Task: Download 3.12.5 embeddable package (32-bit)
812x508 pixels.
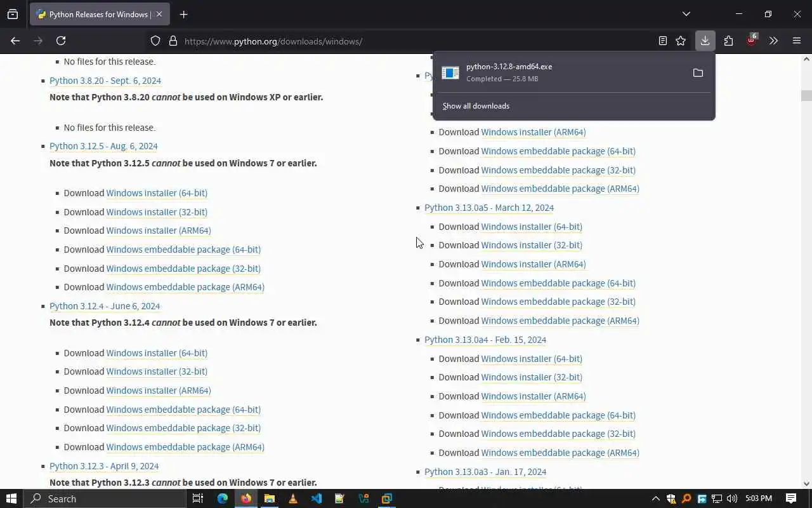Action: (x=183, y=269)
